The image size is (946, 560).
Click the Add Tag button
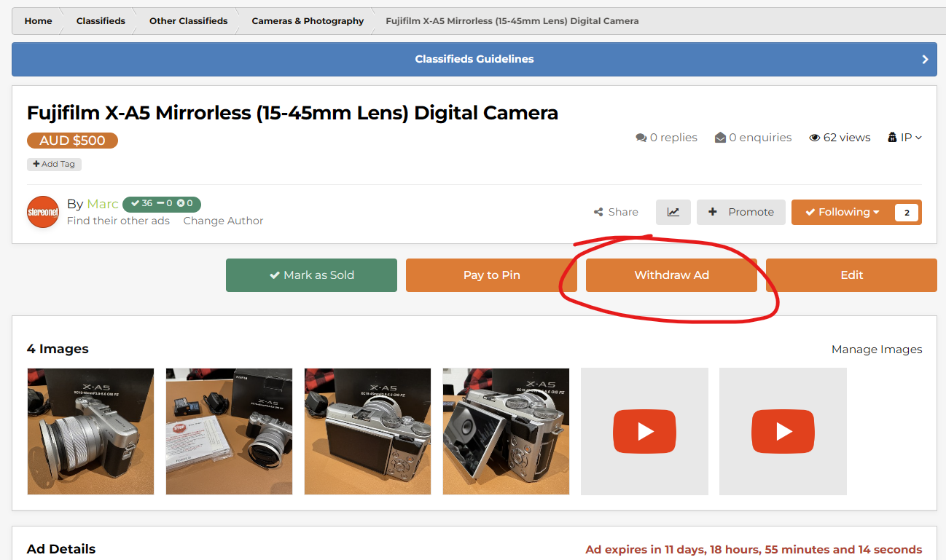tap(54, 165)
